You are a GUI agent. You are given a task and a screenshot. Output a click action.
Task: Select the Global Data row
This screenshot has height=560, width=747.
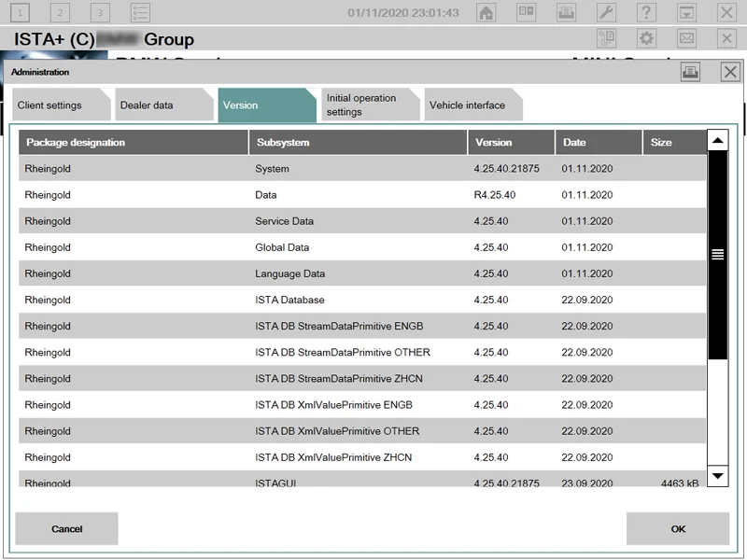362,247
